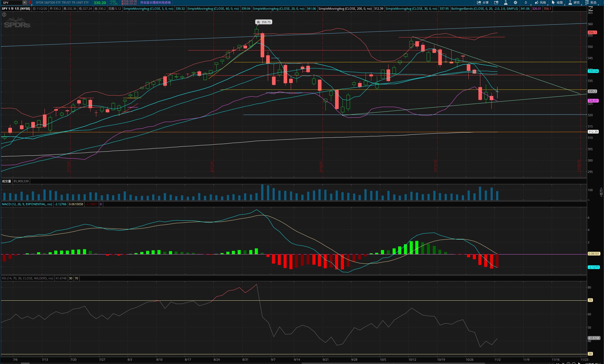This screenshot has height=364, width=604.
Task: Click the SPY 1 年 1天 [NYSE] label
Action: [16, 9]
